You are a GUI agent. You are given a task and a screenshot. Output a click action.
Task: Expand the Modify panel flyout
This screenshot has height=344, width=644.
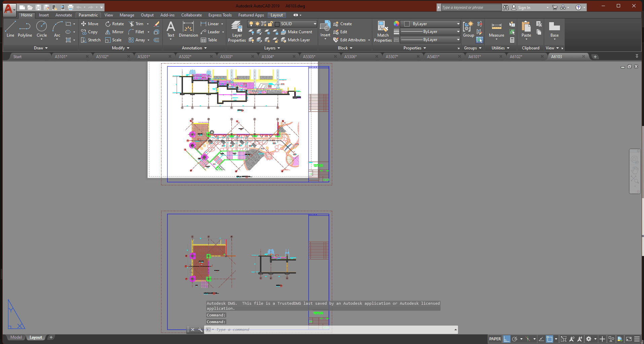(x=120, y=48)
